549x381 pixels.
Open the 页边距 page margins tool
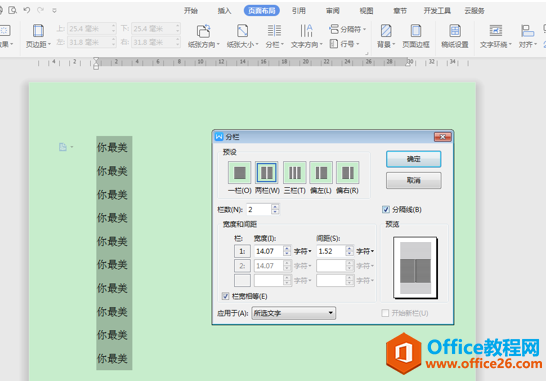pyautogui.click(x=38, y=36)
